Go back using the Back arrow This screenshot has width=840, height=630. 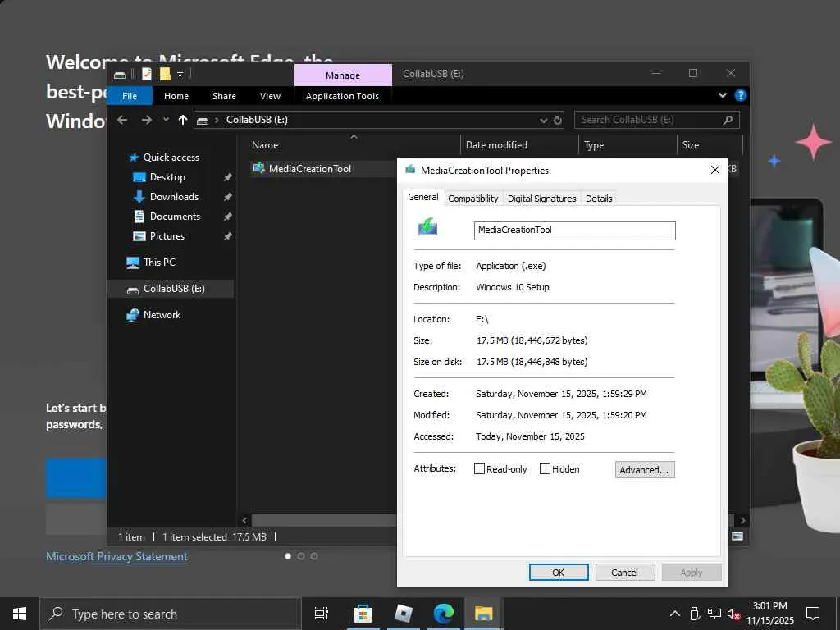122,120
